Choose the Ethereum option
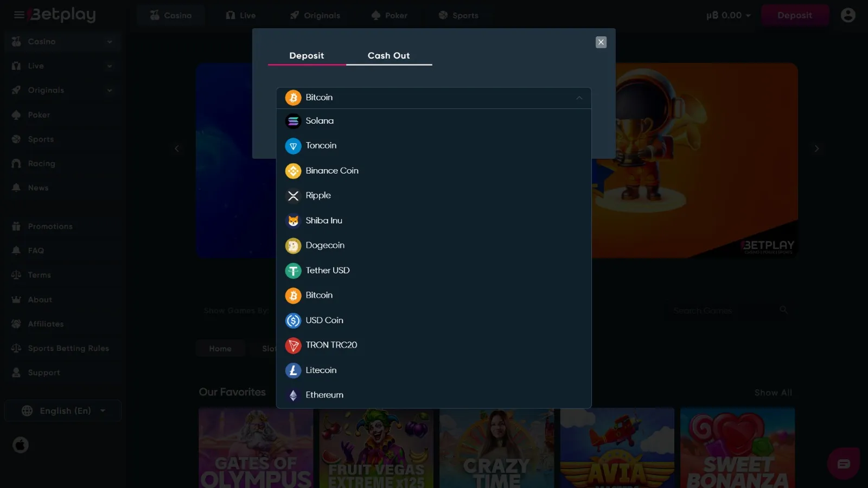The height and width of the screenshot is (488, 868). click(324, 395)
